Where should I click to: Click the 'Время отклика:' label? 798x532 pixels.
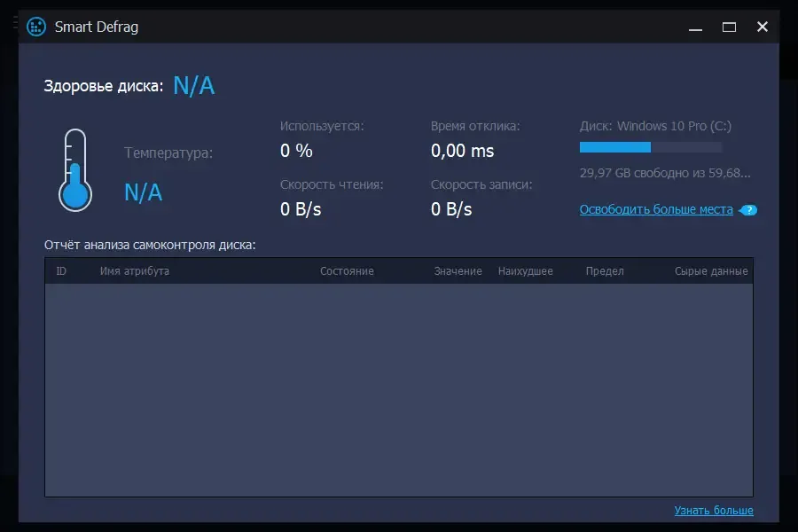coord(475,126)
